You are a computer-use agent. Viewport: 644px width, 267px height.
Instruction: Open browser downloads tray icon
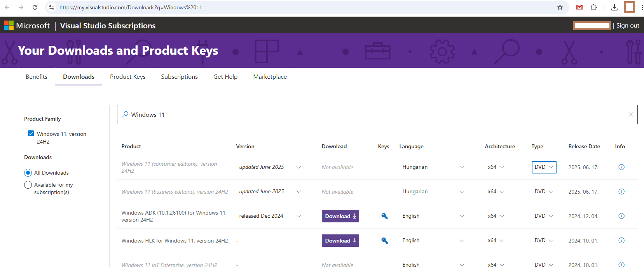click(614, 7)
